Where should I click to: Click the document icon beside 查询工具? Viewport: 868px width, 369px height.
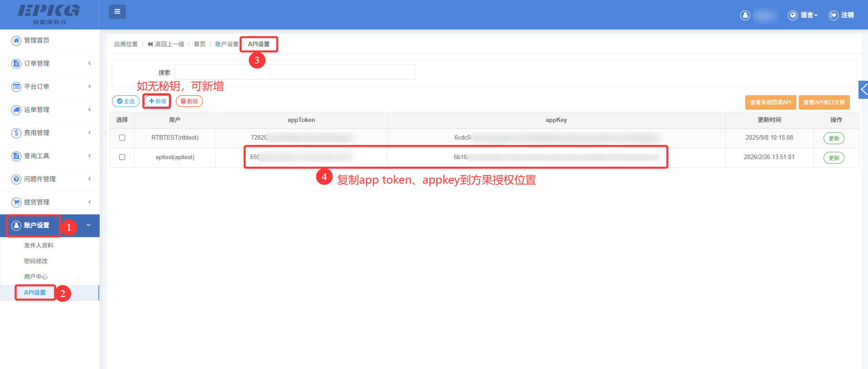pos(16,156)
